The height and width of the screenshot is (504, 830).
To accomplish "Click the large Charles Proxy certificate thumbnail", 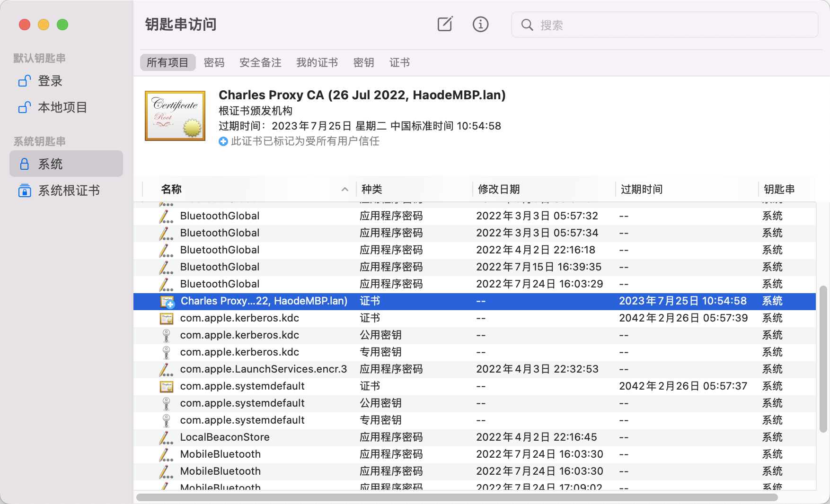I will tap(175, 116).
